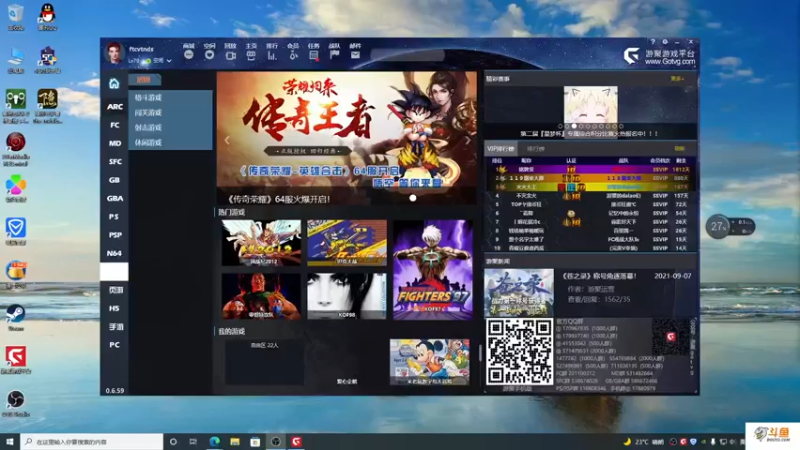Go to next banner slide arrow
Screen dimensions: 800x450
(467, 140)
